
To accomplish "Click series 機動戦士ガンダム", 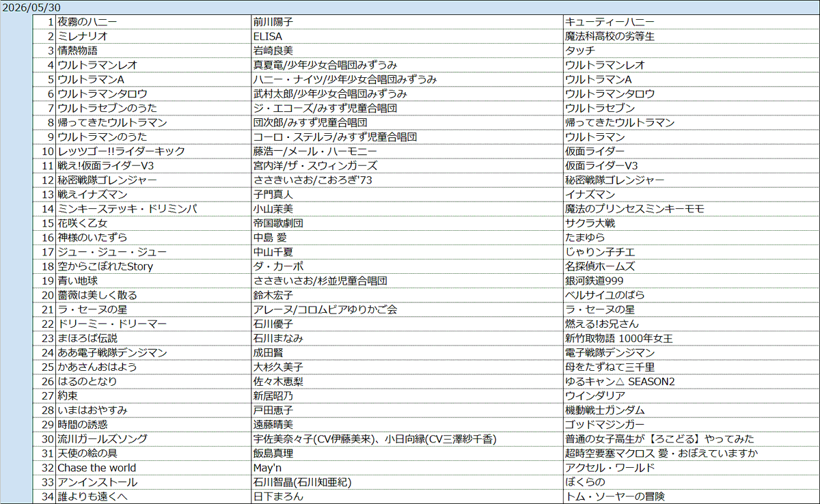I will click(x=605, y=409).
